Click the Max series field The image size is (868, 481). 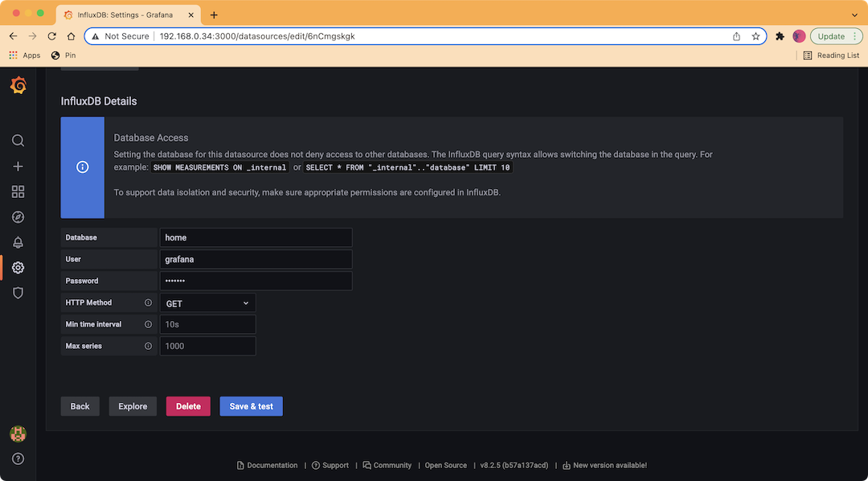[x=207, y=346]
